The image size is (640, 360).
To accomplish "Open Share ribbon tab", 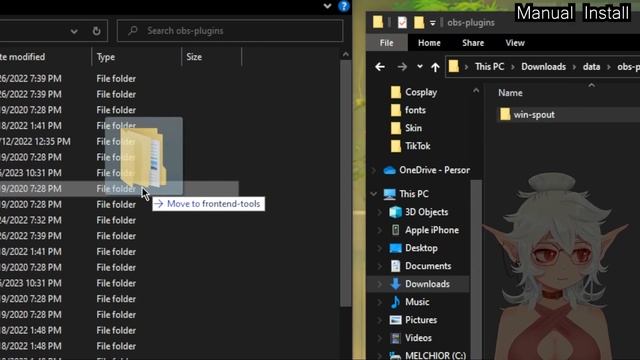I will (473, 43).
